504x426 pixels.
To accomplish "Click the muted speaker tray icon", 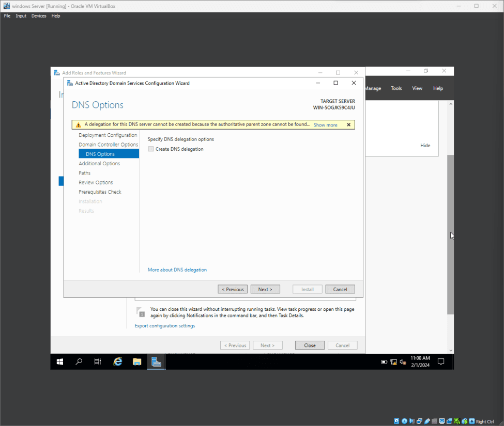I will coord(403,362).
